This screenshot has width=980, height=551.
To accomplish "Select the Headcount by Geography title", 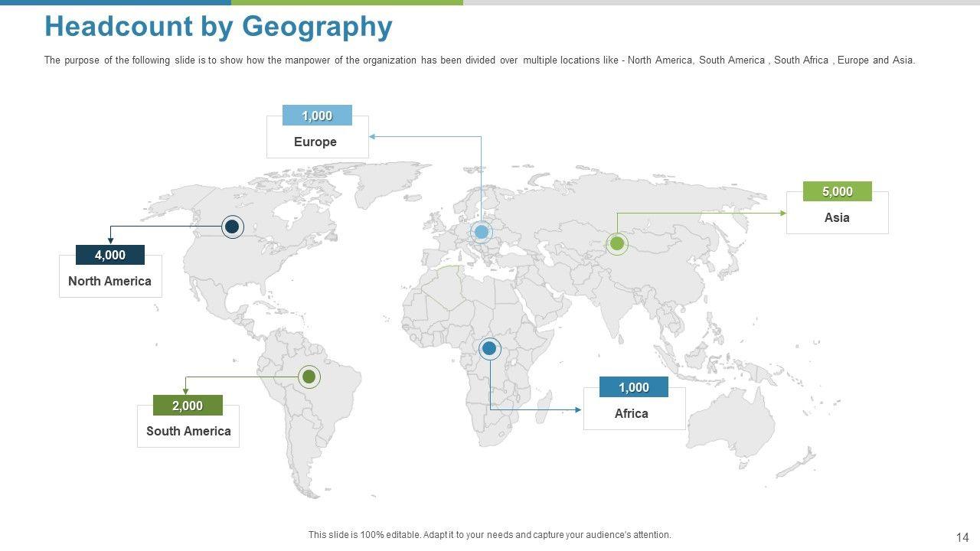I will coord(219,27).
